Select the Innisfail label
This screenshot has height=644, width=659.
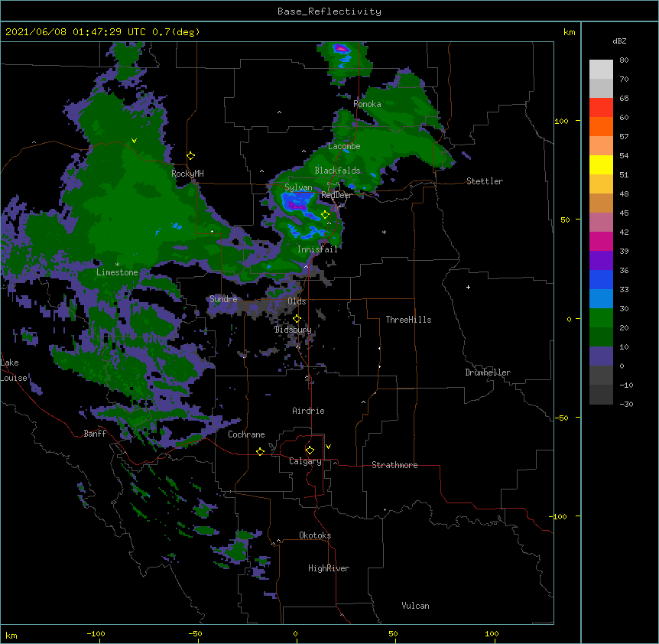click(x=317, y=249)
